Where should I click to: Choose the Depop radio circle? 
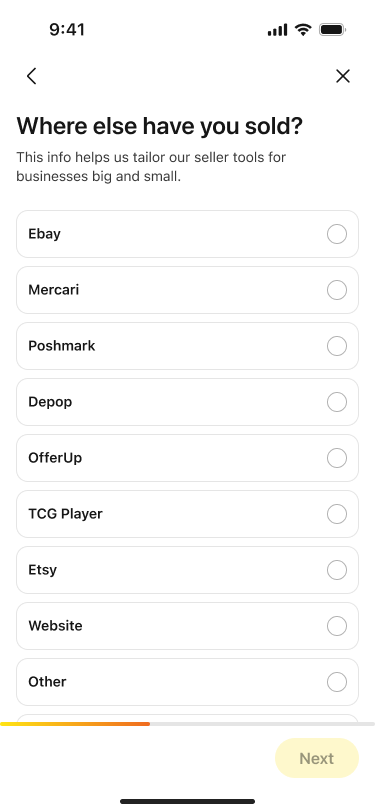337,402
